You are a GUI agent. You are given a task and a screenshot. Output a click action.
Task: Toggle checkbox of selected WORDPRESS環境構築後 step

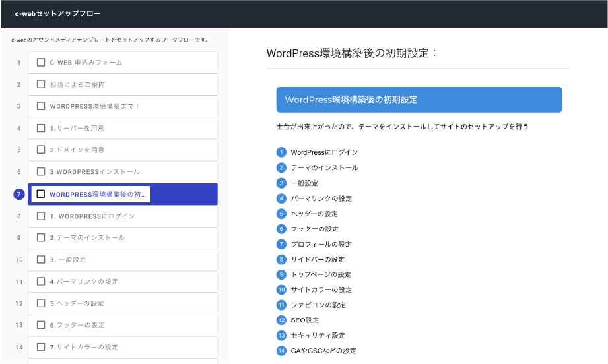[x=41, y=194]
